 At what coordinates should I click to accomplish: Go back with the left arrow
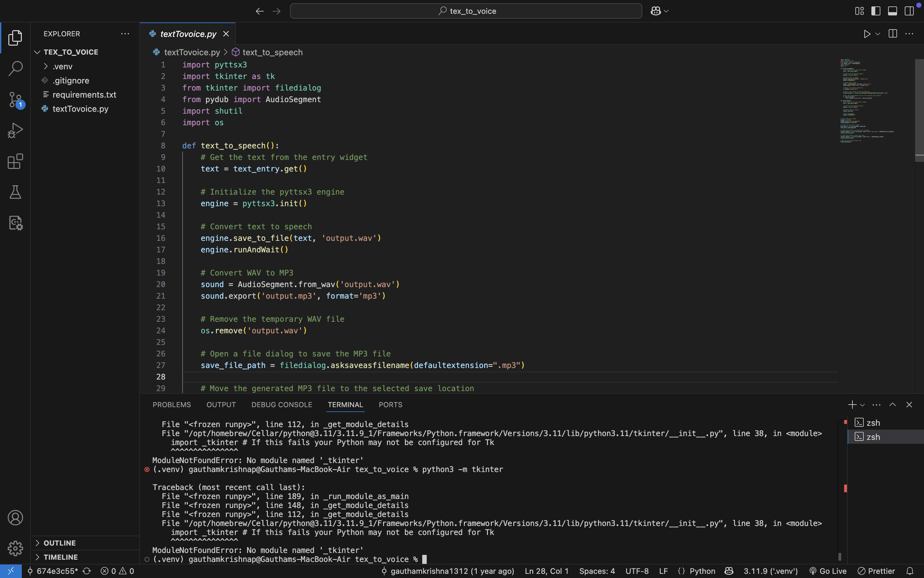click(260, 11)
